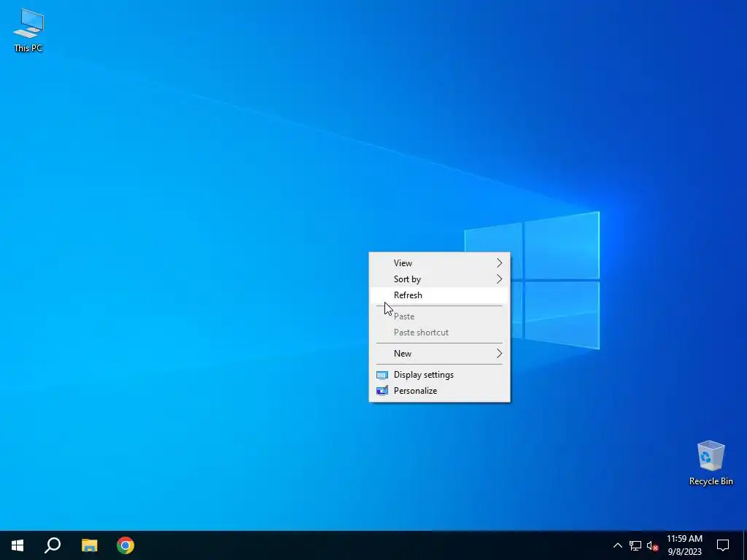The width and height of the screenshot is (747, 560).
Task: Launch Google Chrome from taskbar
Action: click(x=125, y=545)
